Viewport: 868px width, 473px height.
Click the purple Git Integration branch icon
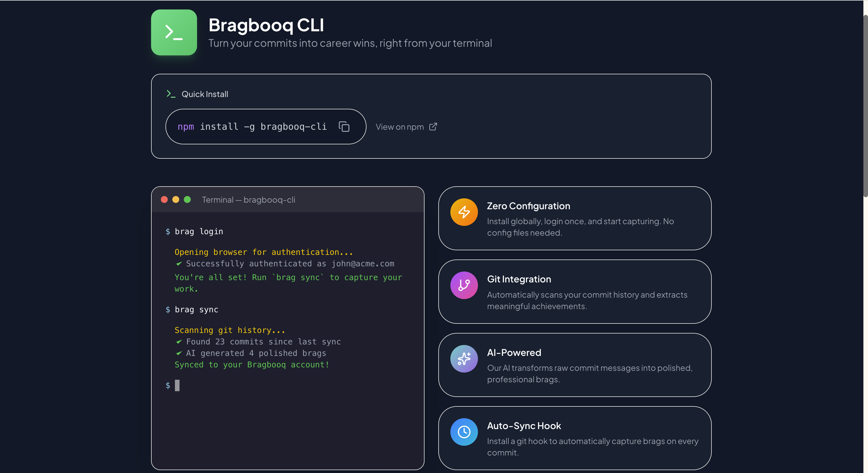(464, 285)
